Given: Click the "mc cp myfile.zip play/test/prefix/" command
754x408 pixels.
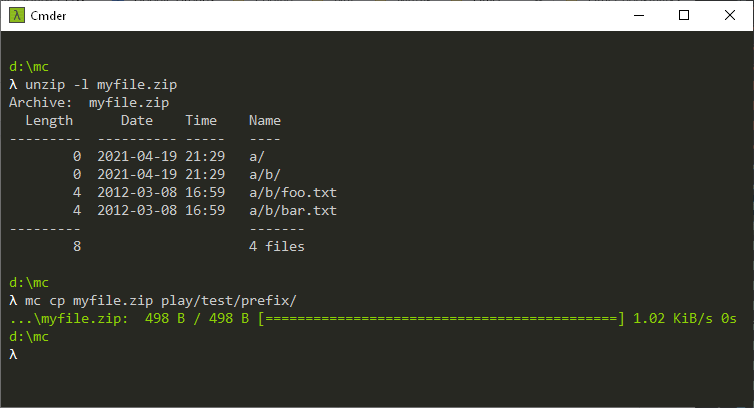Looking at the screenshot, I should click(161, 300).
